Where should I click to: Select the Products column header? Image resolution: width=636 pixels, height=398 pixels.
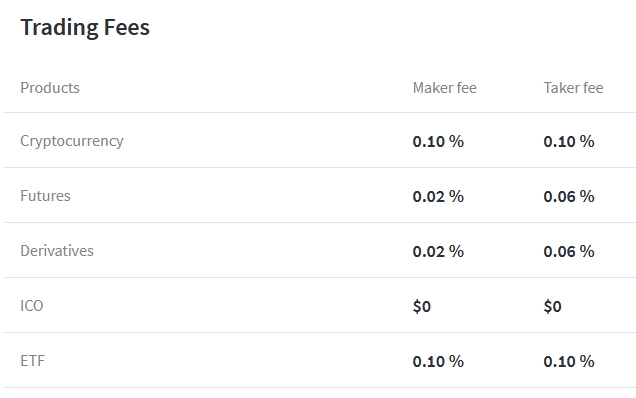pos(50,88)
